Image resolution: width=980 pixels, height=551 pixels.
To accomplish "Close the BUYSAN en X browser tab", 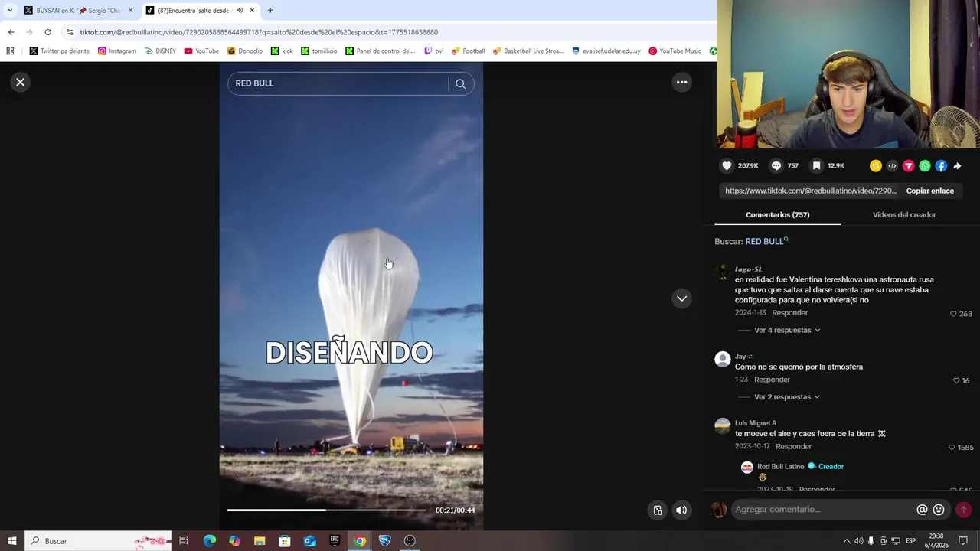I will pyautogui.click(x=130, y=11).
